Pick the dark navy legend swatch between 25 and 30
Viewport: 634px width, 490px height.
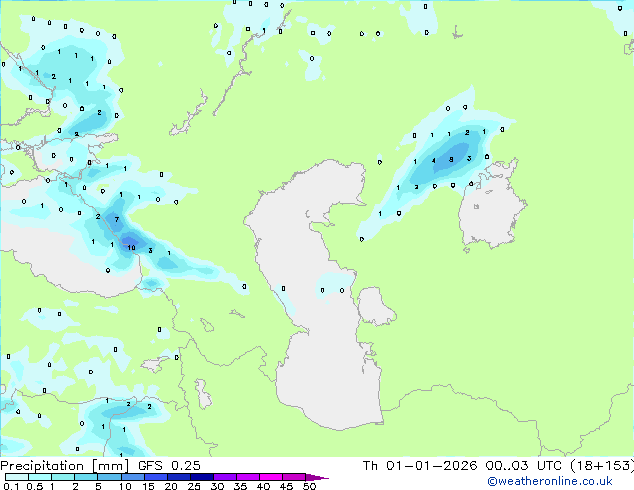pos(202,477)
